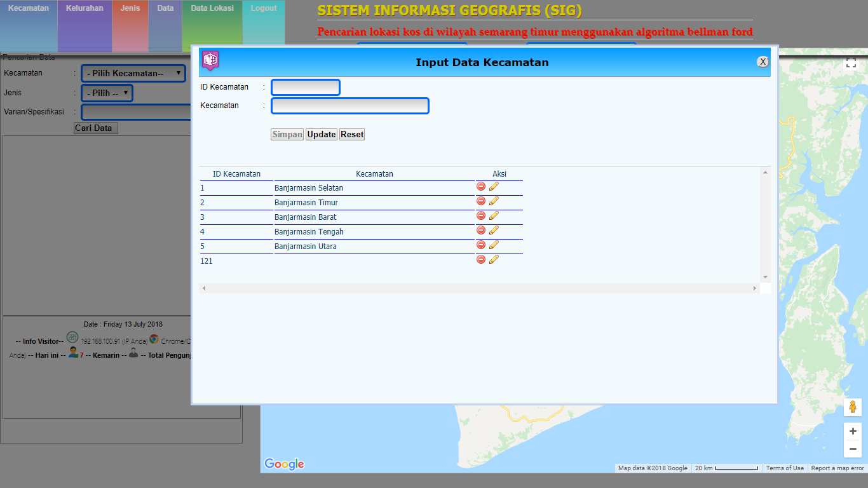This screenshot has width=868, height=488.
Task: Edit the Banjarmasin Tengah row
Action: pos(494,230)
